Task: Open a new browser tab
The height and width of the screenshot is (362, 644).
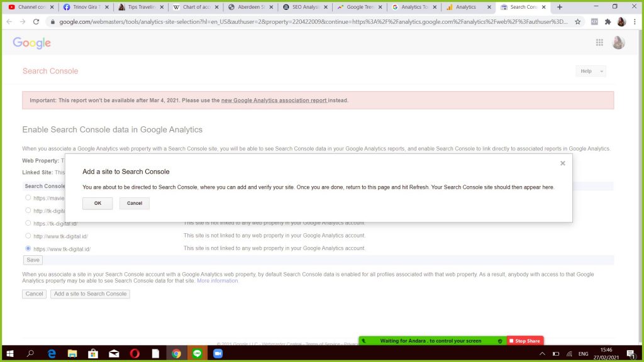Action: (x=560, y=7)
